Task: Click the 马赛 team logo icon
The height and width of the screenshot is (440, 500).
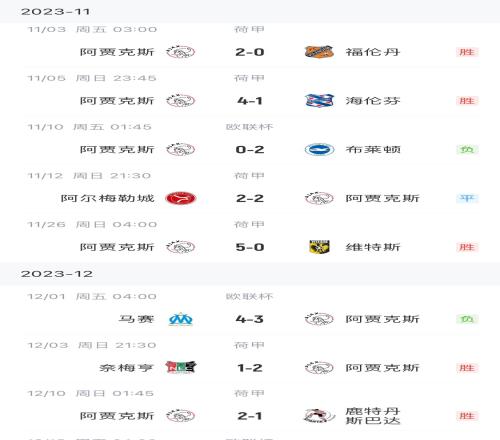Action: coord(180,319)
